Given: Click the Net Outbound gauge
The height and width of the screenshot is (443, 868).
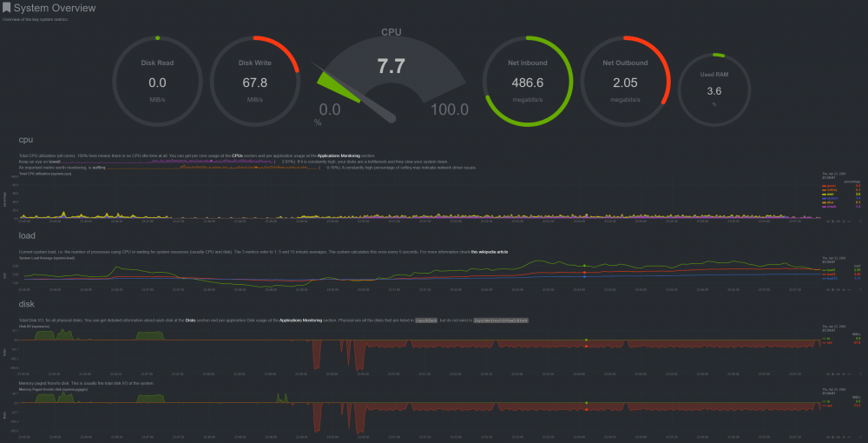Looking at the screenshot, I should pos(625,82).
